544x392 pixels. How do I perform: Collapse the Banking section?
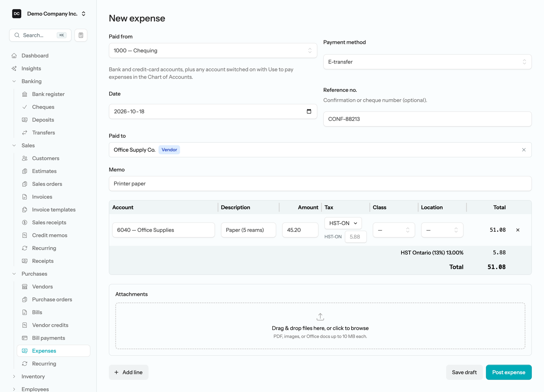[14, 81]
